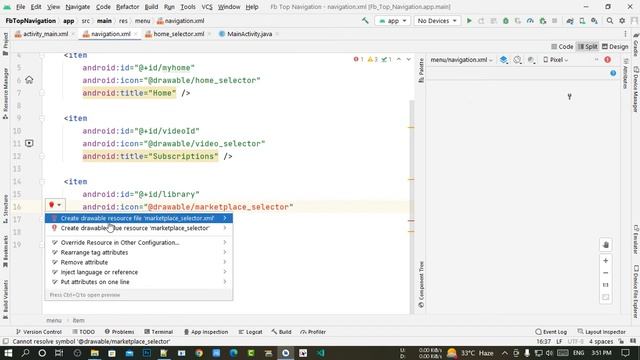Click the 'menu' breadcrumb in editor footer
This screenshot has height=360, width=640.
pos(54,320)
